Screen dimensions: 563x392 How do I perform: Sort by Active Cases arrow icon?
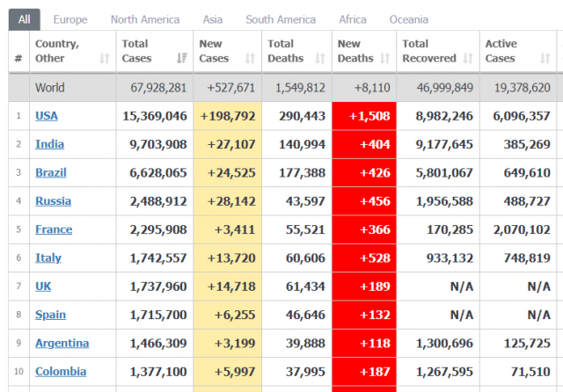(x=545, y=58)
